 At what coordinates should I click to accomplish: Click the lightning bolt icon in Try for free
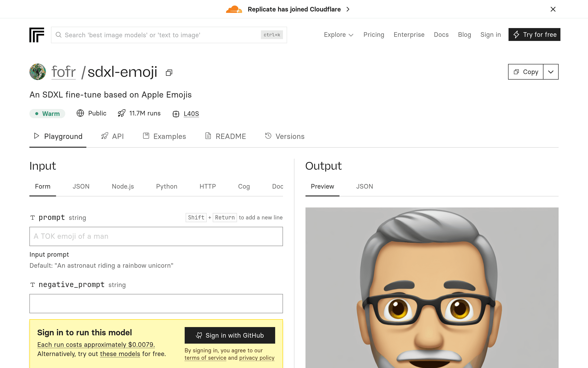pyautogui.click(x=516, y=34)
